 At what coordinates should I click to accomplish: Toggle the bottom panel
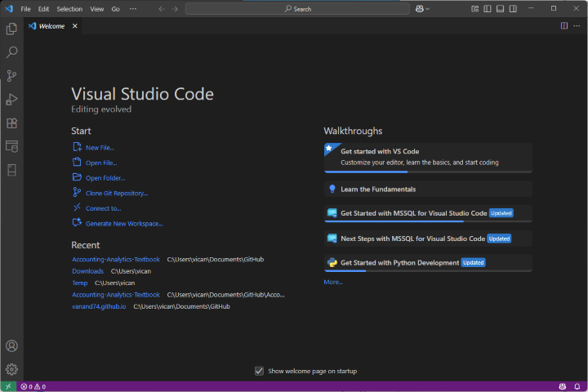[501, 9]
